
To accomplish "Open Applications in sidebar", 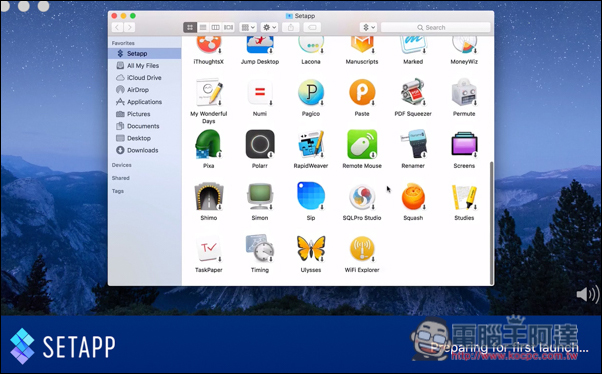I will tap(145, 102).
